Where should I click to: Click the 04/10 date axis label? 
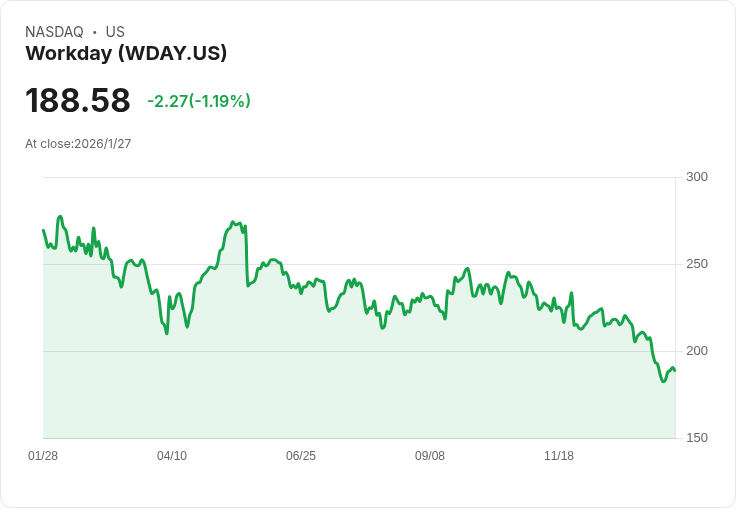click(172, 456)
